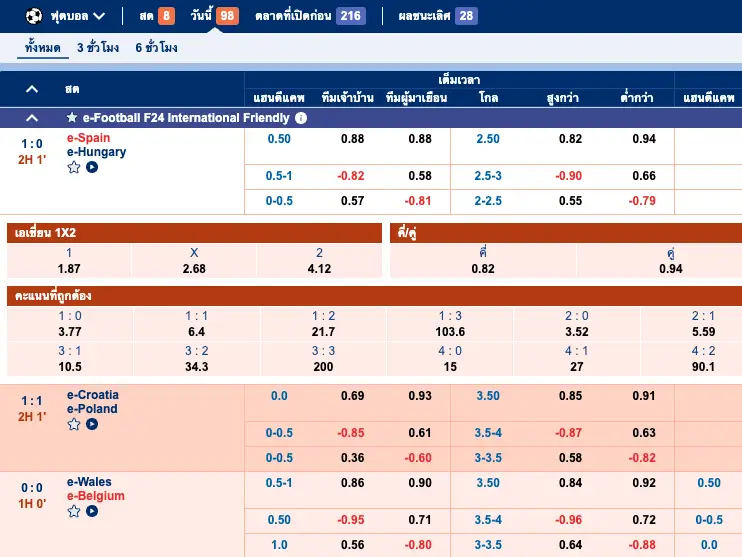Choose correct score 4:1 at 27
Viewport: 742px width, 557px height.
pos(577,359)
